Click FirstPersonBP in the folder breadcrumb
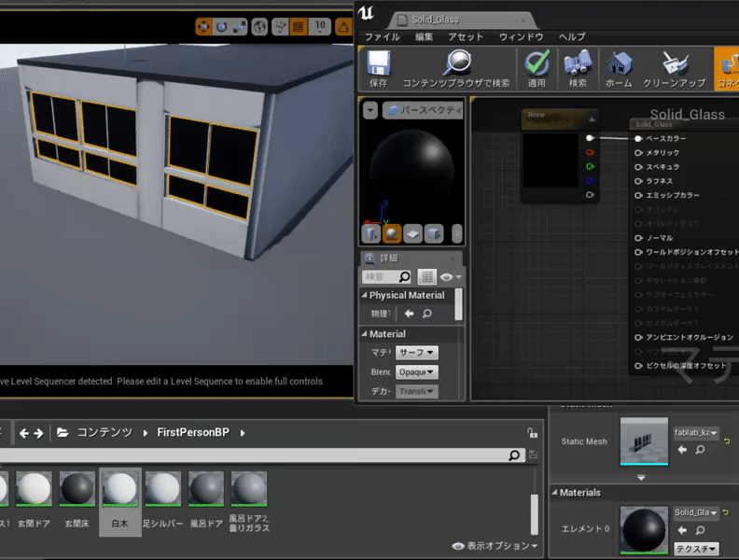 (194, 433)
